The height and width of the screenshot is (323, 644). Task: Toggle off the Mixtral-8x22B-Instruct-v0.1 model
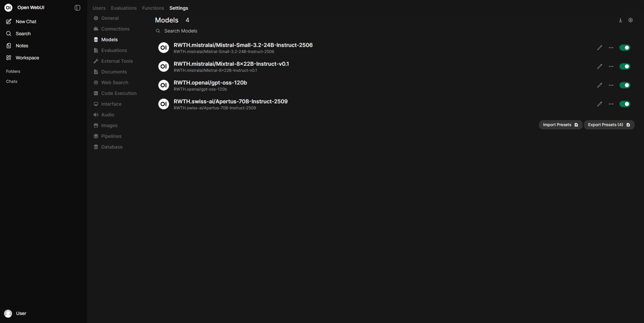pos(625,66)
